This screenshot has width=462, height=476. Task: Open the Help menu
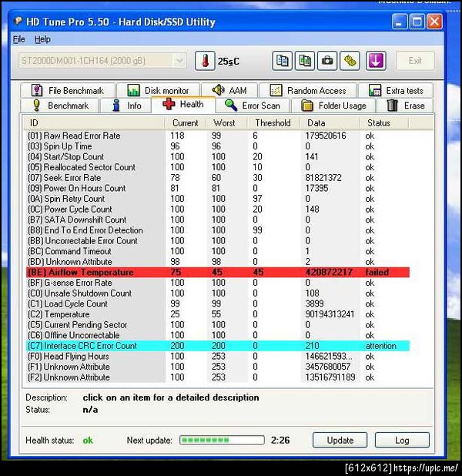click(42, 39)
